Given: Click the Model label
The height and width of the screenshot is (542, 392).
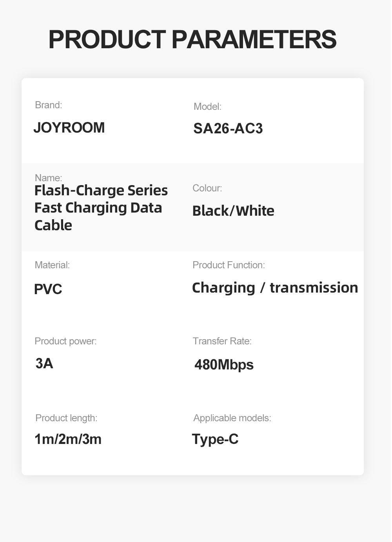Looking at the screenshot, I should tap(207, 107).
